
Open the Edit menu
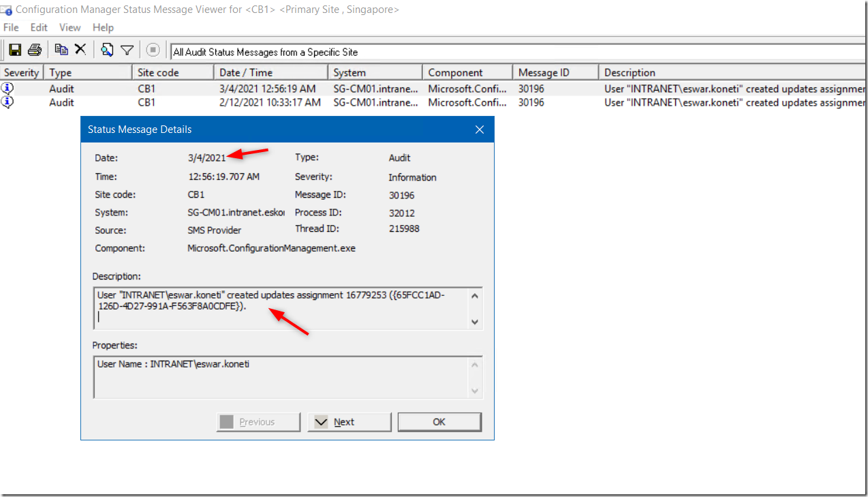(x=38, y=27)
